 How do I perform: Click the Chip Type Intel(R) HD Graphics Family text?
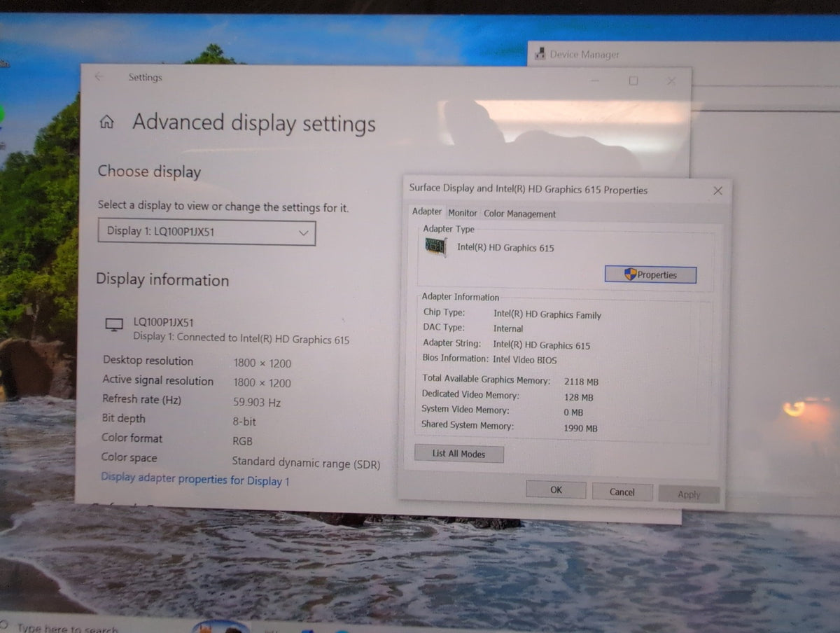coord(547,315)
